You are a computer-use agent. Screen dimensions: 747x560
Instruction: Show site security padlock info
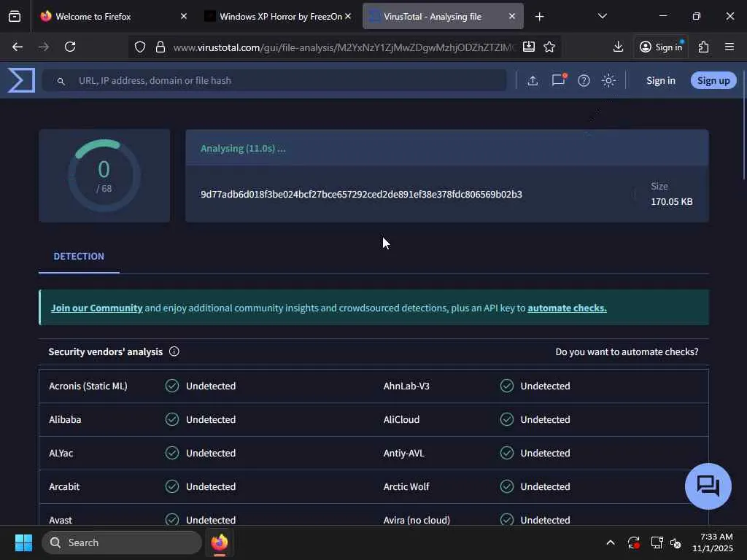coord(160,47)
